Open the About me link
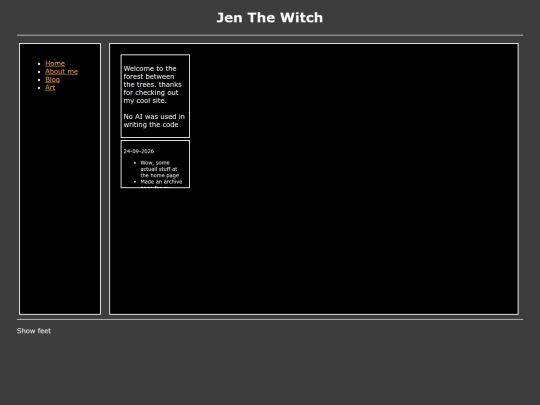This screenshot has height=405, width=540. point(61,72)
